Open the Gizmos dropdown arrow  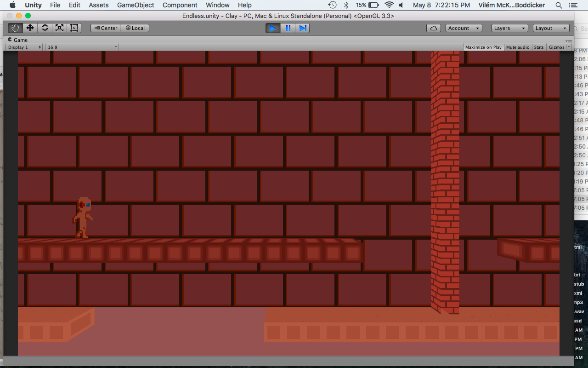pos(569,47)
